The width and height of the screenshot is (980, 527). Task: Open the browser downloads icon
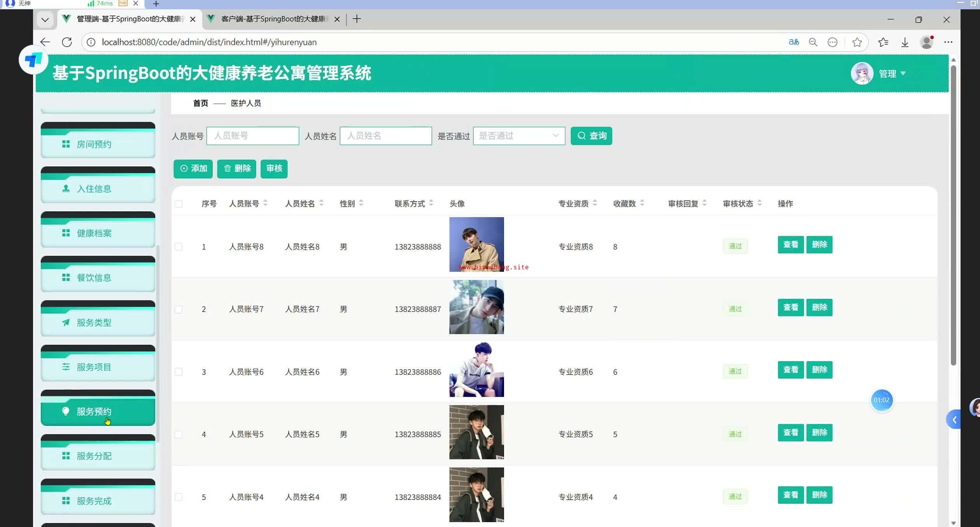pyautogui.click(x=905, y=42)
